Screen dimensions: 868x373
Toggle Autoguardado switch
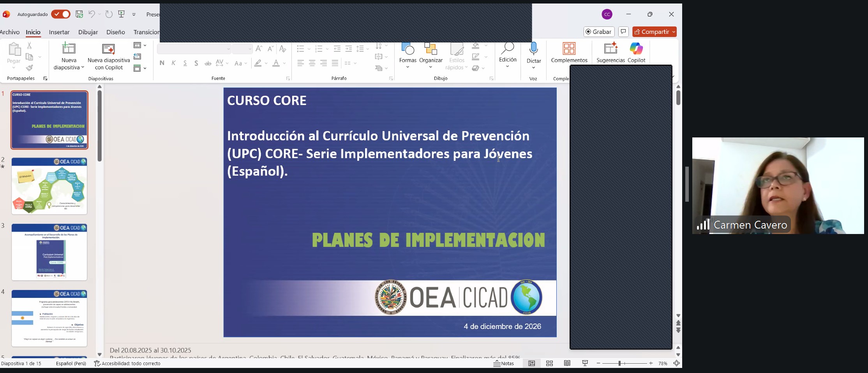click(x=61, y=14)
